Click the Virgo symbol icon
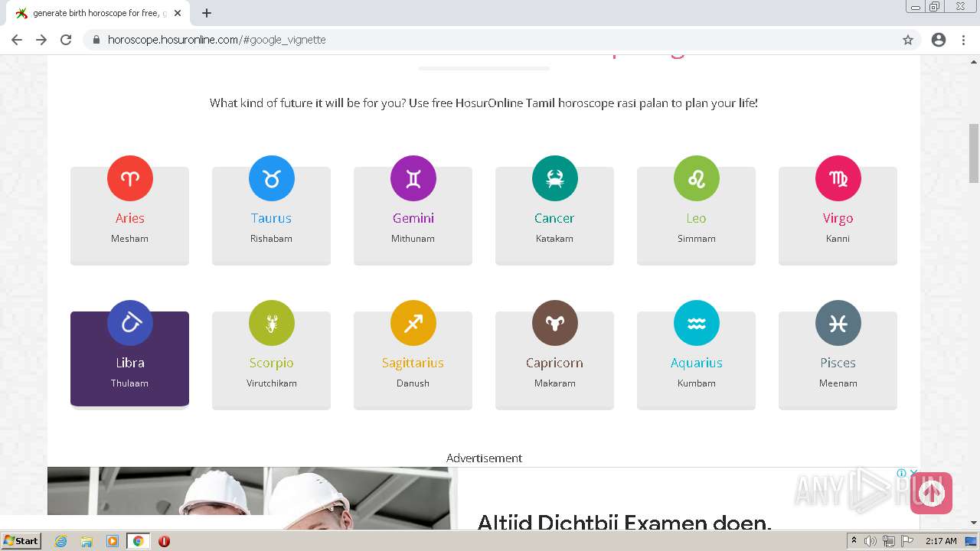Viewport: 980px width, 551px height. coord(838,178)
